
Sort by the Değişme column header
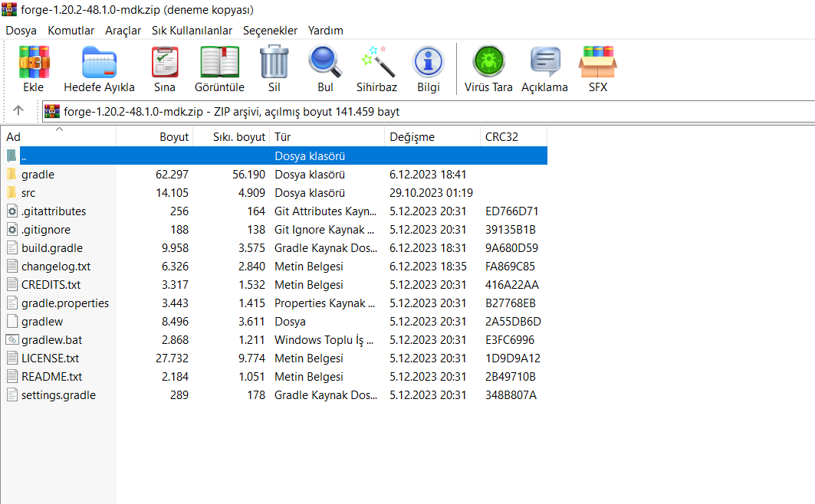432,136
